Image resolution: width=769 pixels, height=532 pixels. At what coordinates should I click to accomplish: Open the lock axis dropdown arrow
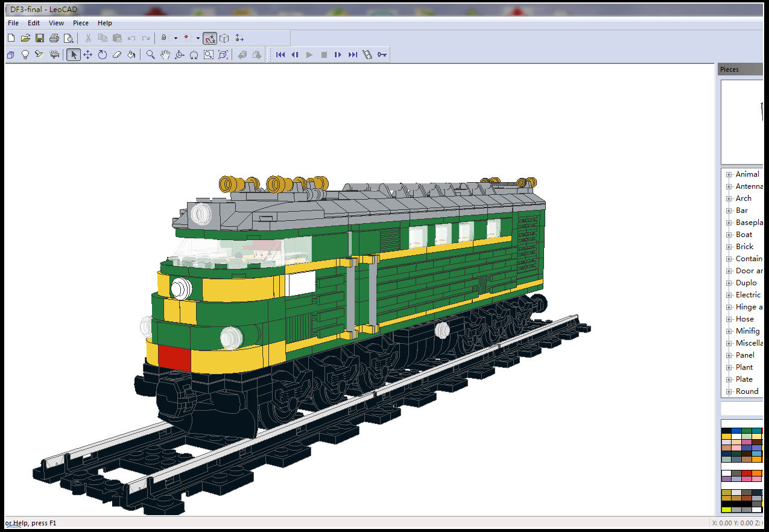click(176, 38)
